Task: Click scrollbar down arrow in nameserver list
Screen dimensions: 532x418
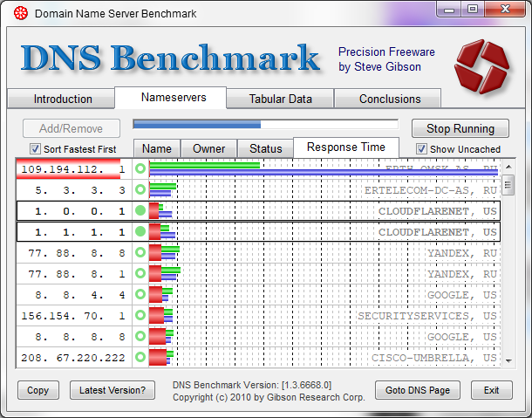Action: point(508,361)
